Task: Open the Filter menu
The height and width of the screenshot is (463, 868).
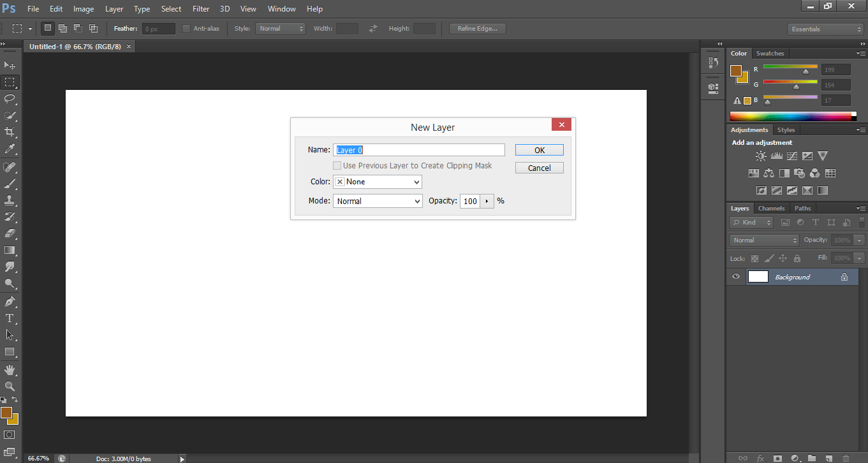Action: point(200,8)
